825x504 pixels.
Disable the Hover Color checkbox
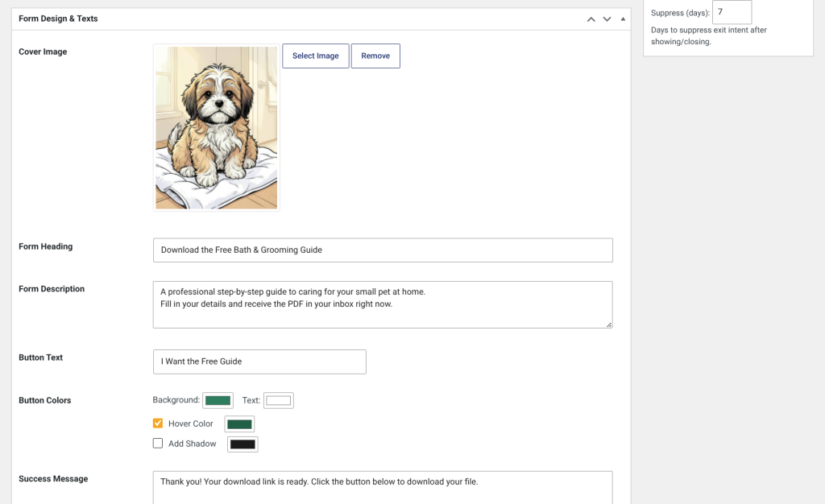(158, 423)
